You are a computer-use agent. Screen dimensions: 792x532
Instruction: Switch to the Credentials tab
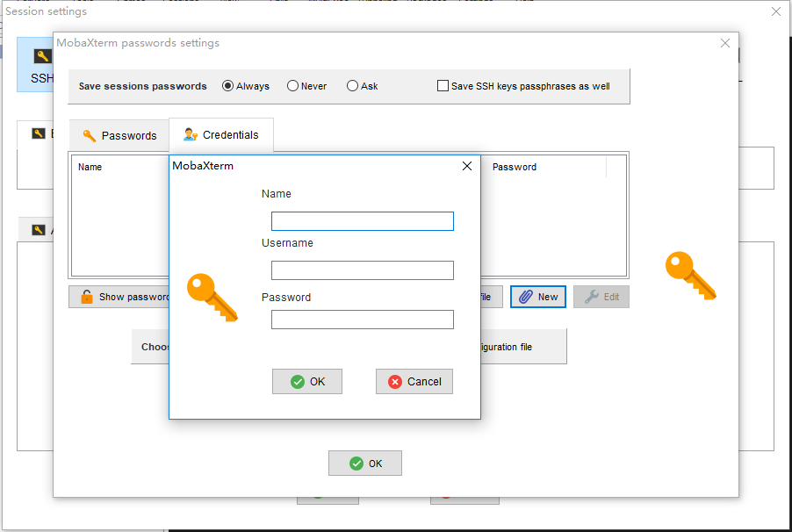click(221, 135)
